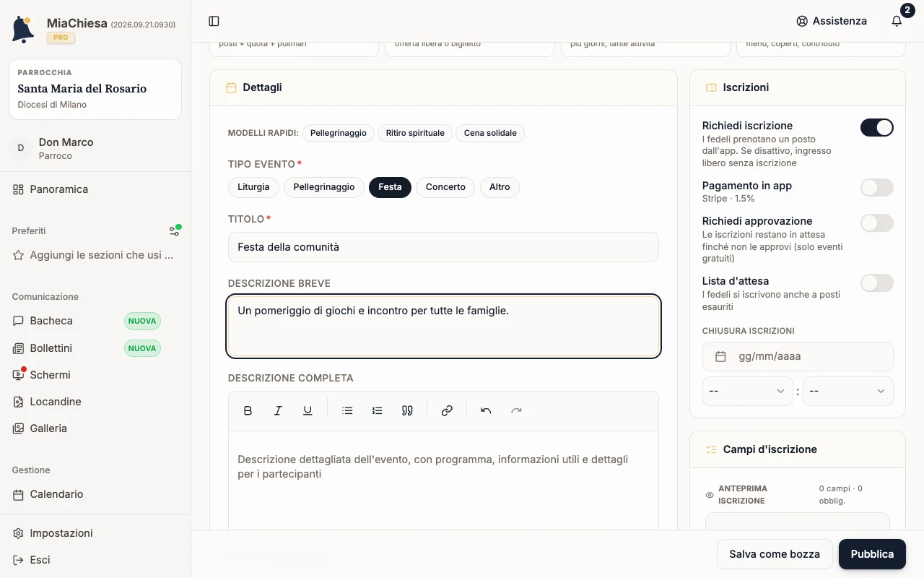Select Liturgia event type
924x578 pixels.
(253, 187)
